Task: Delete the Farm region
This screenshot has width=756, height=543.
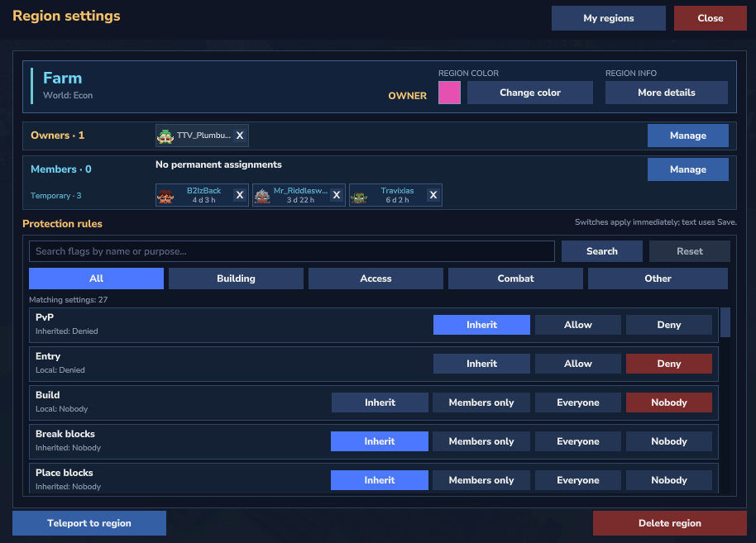Action: tap(670, 523)
